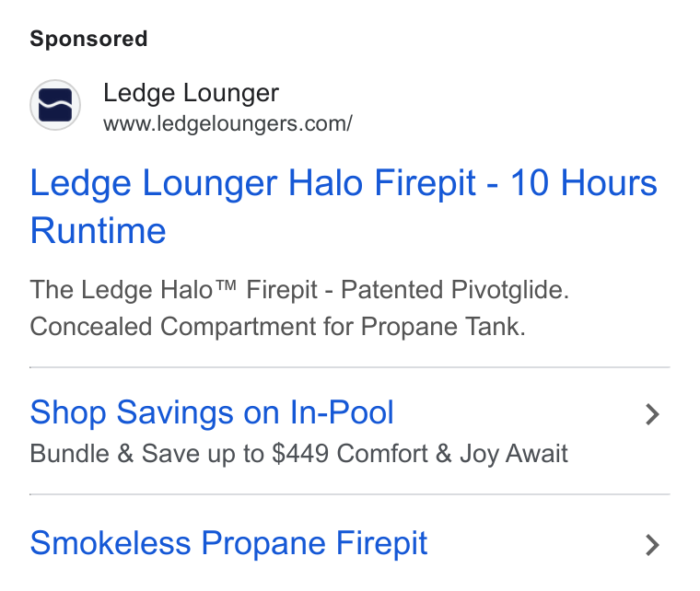The image size is (700, 591).
Task: Expand the chevron beside Smokeless Propane Firepit
Action: tap(652, 545)
